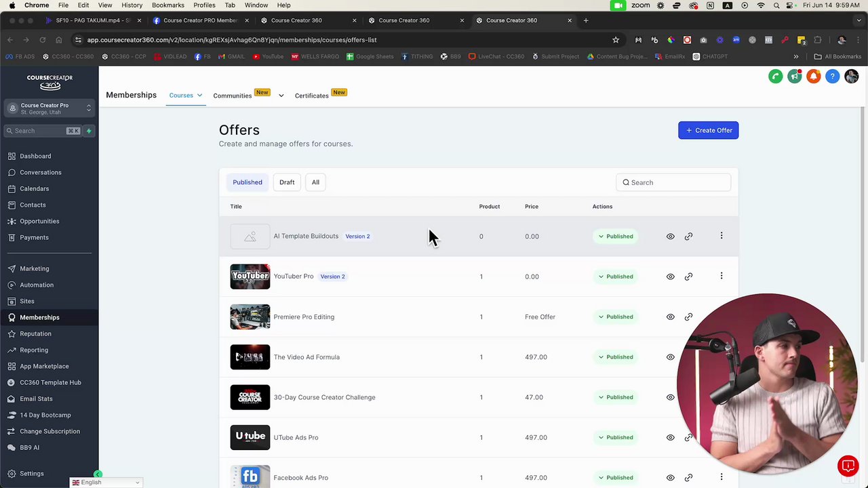Open Dashboard in sidebar

(35, 156)
